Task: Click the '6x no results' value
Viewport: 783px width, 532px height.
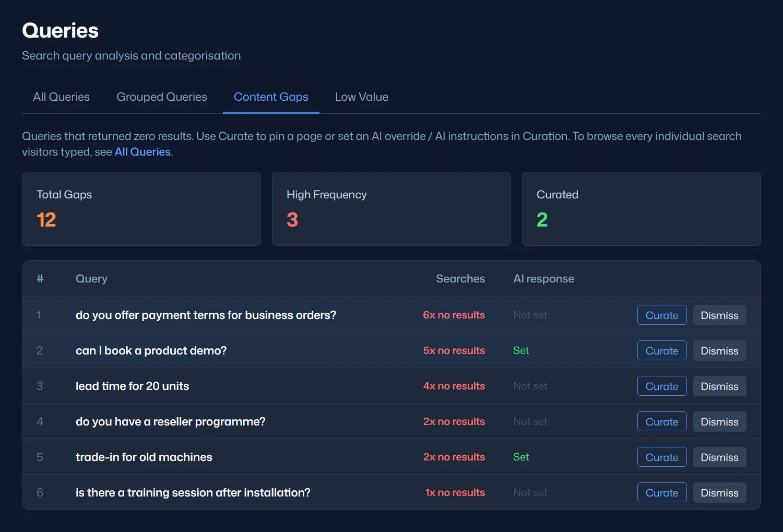Action: pos(454,315)
